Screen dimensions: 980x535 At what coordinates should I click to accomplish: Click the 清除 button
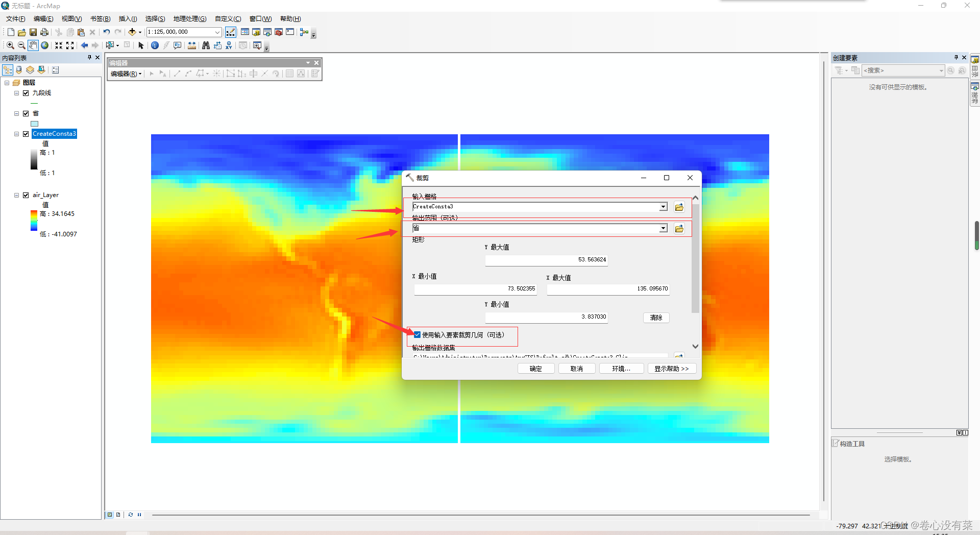coord(656,318)
